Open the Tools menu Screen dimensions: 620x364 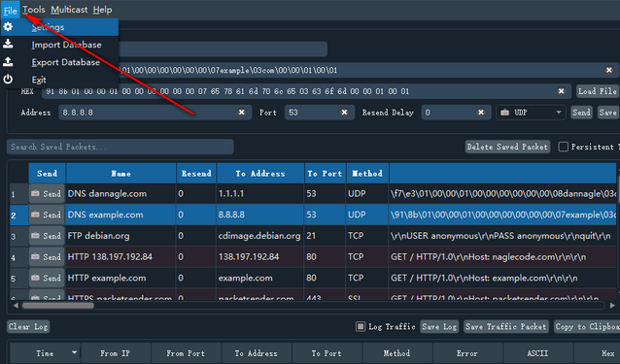coord(34,10)
